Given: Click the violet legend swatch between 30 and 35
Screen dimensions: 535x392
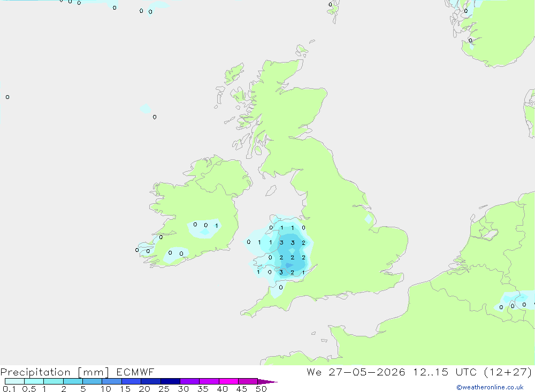Looking at the screenshot, I should [190, 381].
